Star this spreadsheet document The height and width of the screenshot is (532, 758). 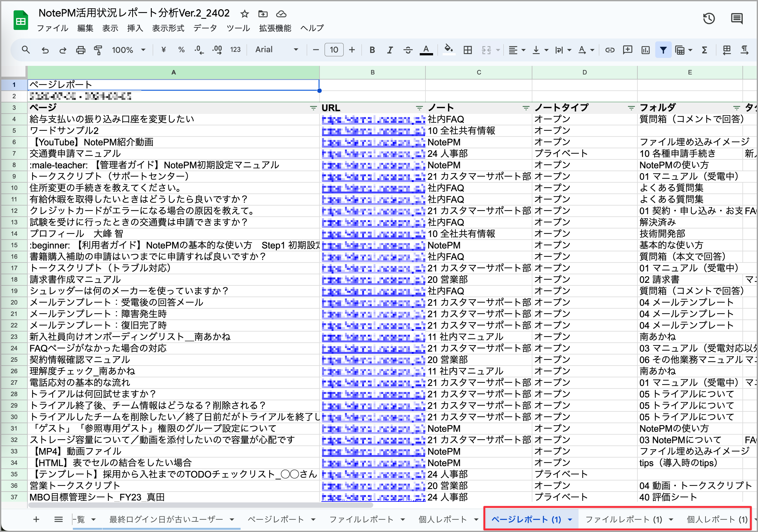pyautogui.click(x=244, y=14)
